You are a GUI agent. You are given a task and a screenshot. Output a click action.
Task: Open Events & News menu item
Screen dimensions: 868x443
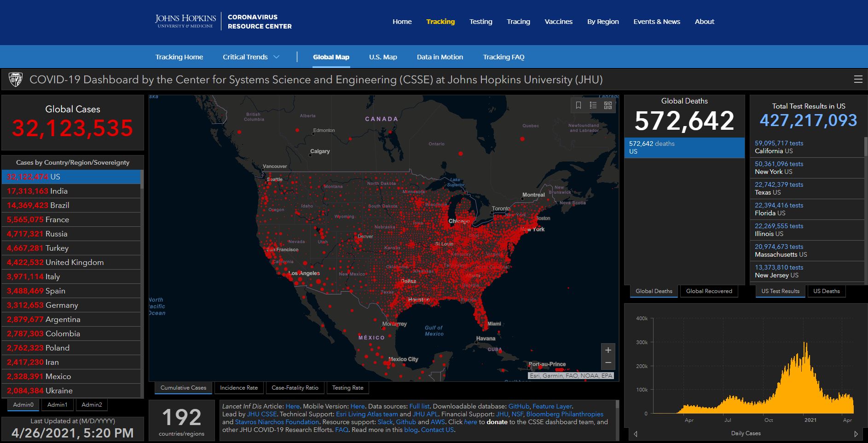pos(657,22)
